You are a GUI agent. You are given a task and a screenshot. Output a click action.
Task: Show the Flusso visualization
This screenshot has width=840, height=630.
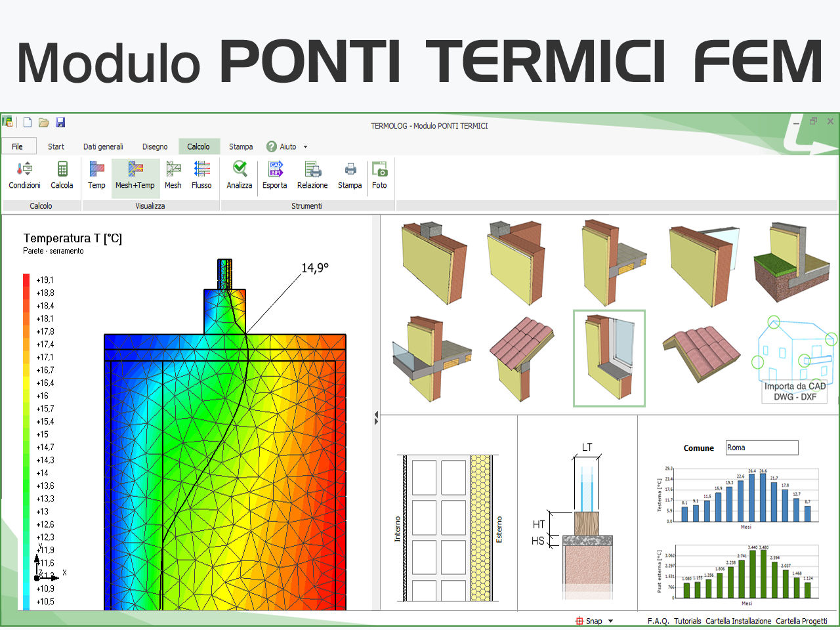coord(201,175)
